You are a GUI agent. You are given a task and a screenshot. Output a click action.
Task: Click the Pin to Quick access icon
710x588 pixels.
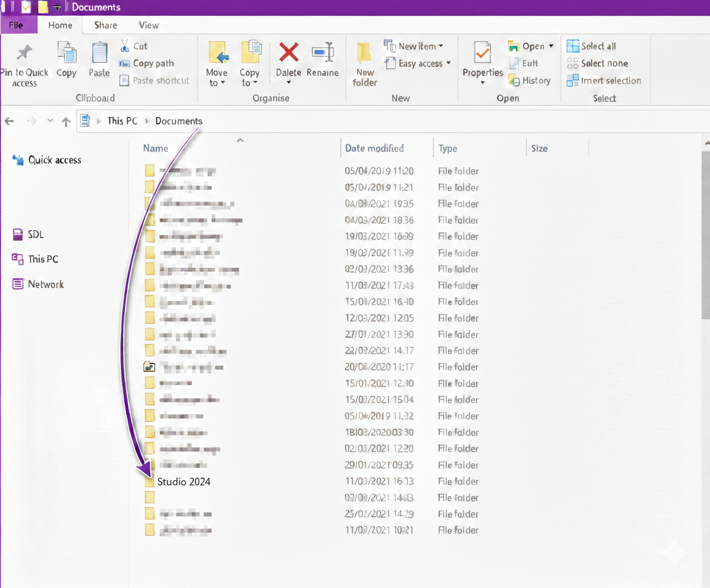click(x=24, y=53)
